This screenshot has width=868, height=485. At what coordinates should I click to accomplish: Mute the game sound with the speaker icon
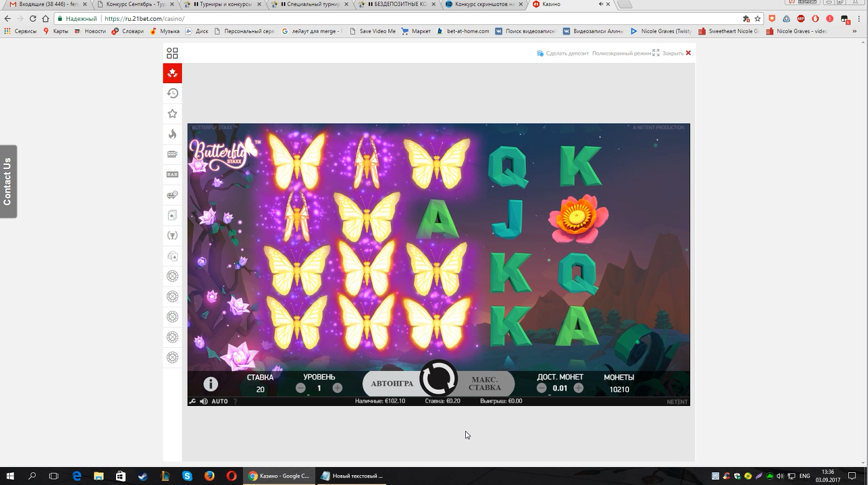203,401
